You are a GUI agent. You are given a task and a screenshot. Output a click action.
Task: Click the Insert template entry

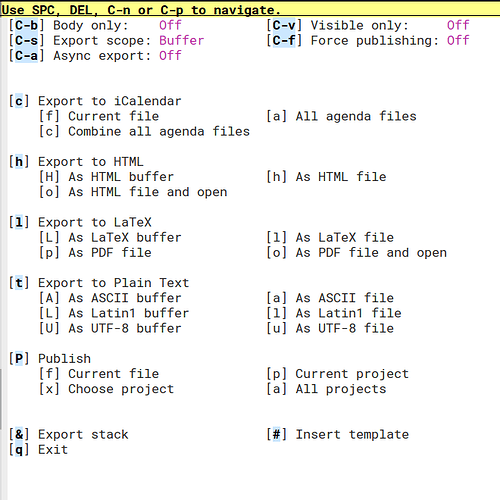point(337,434)
